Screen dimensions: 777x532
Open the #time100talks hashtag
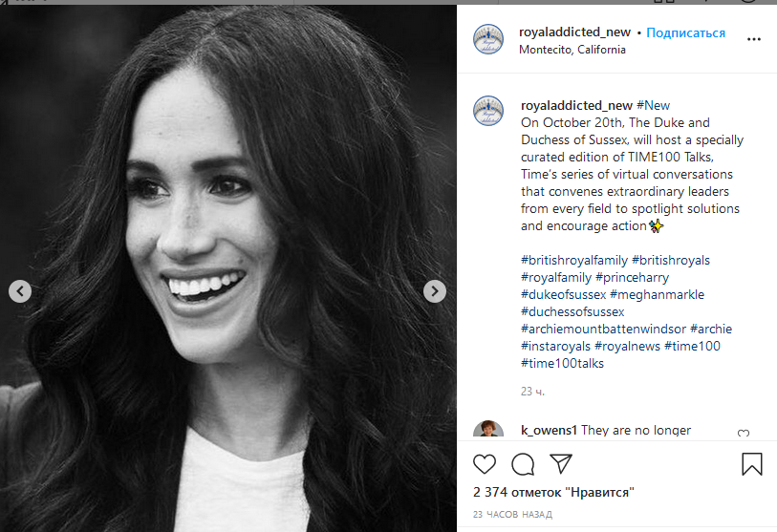pos(562,363)
